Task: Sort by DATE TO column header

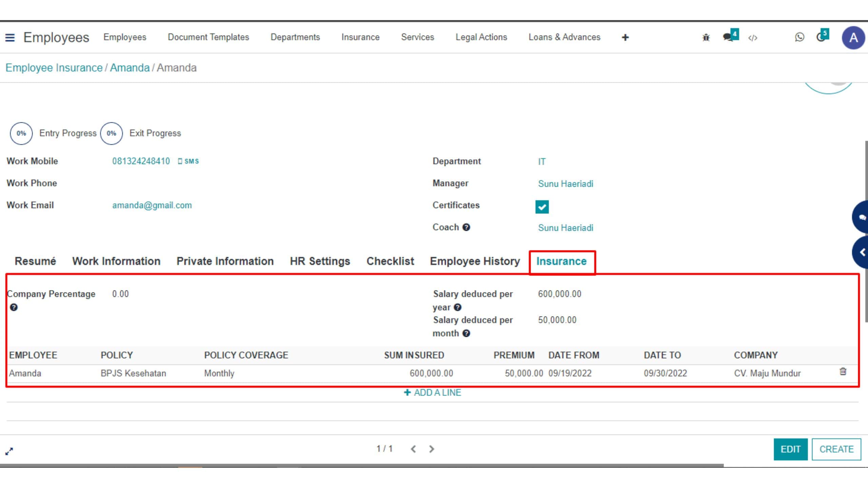Action: tap(662, 355)
